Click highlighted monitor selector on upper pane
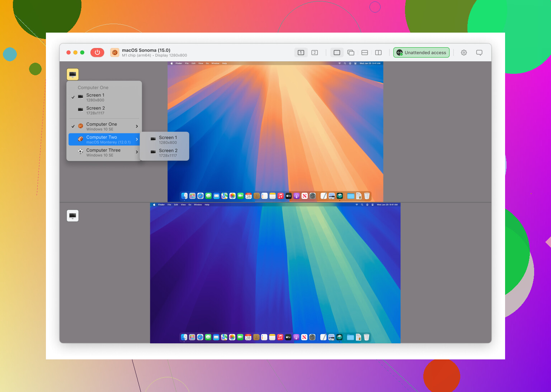Viewport: 551px width, 392px height. [72, 74]
